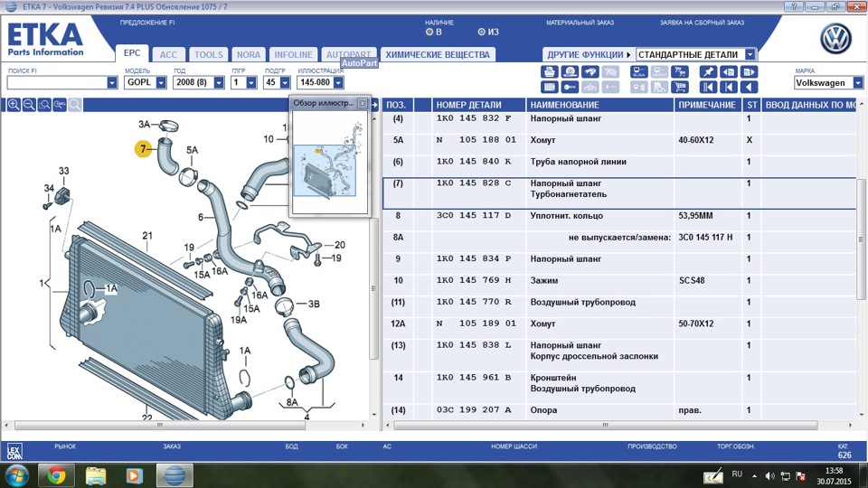Screen dimensions: 868x488
Task: Click the Windows Start button
Action: coord(16,476)
